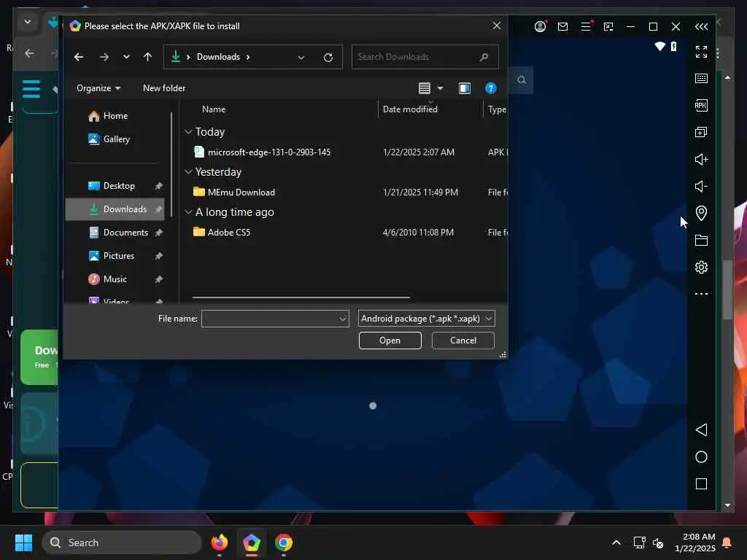Click Downloads breadcrumb in address bar
747x560 pixels.
click(218, 57)
